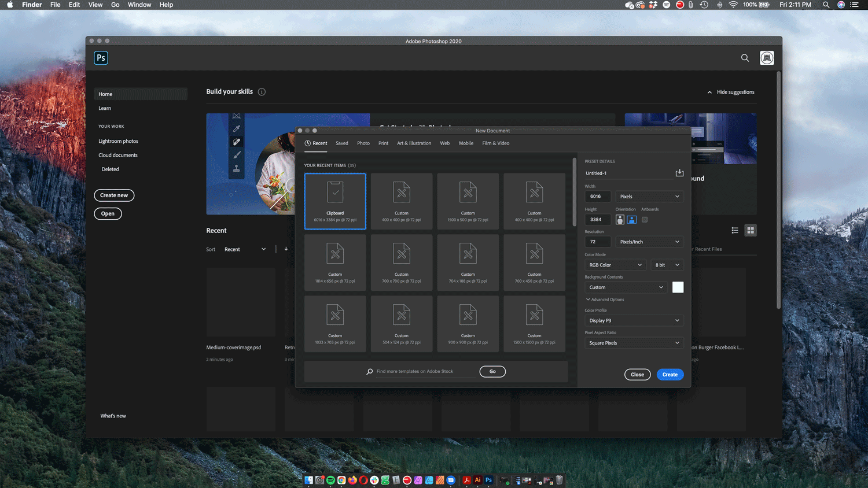Image resolution: width=868 pixels, height=488 pixels.
Task: Open the Window menu in menu bar
Action: click(x=139, y=5)
